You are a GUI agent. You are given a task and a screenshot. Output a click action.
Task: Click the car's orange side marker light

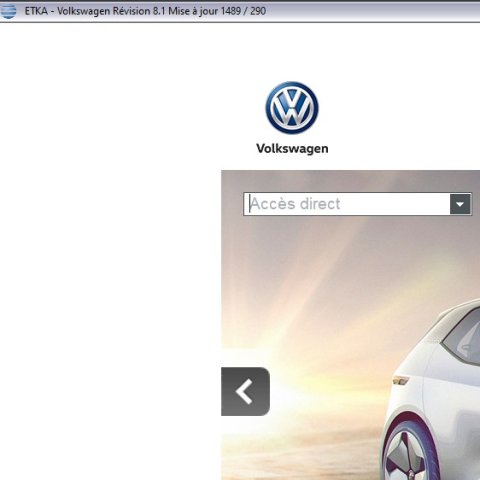click(x=401, y=380)
